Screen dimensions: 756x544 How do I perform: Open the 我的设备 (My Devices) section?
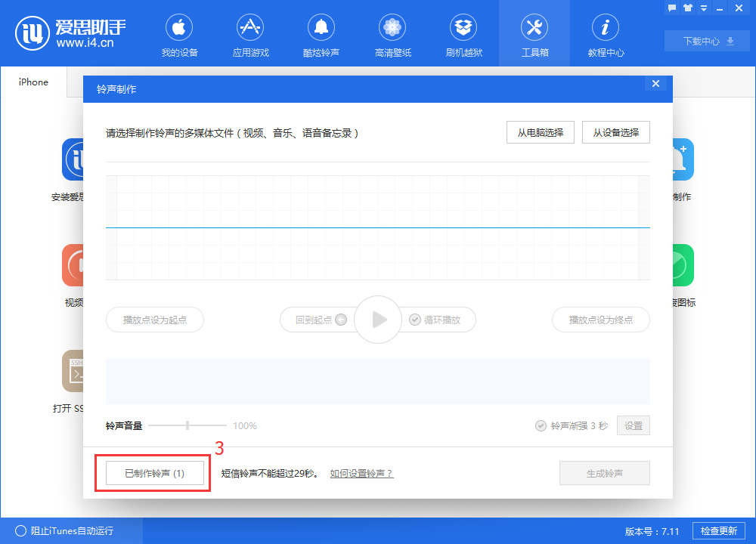(x=178, y=34)
